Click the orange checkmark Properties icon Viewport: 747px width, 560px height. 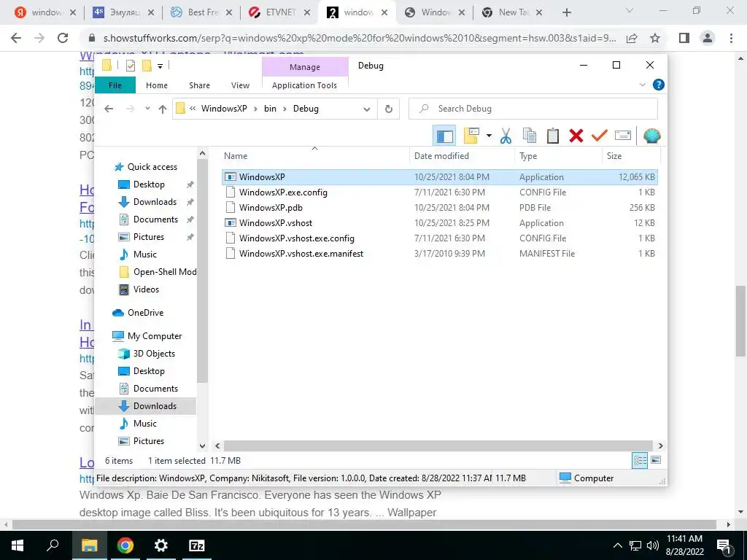tap(600, 136)
